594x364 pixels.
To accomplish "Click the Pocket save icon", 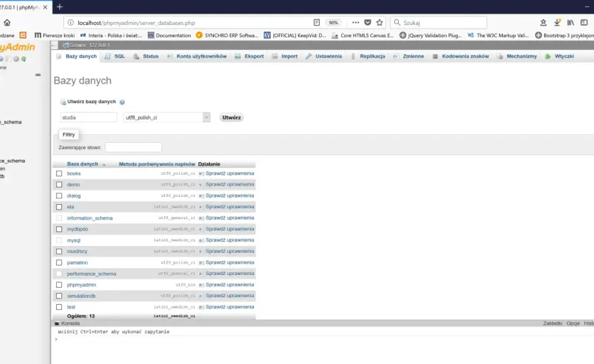I will click(367, 23).
